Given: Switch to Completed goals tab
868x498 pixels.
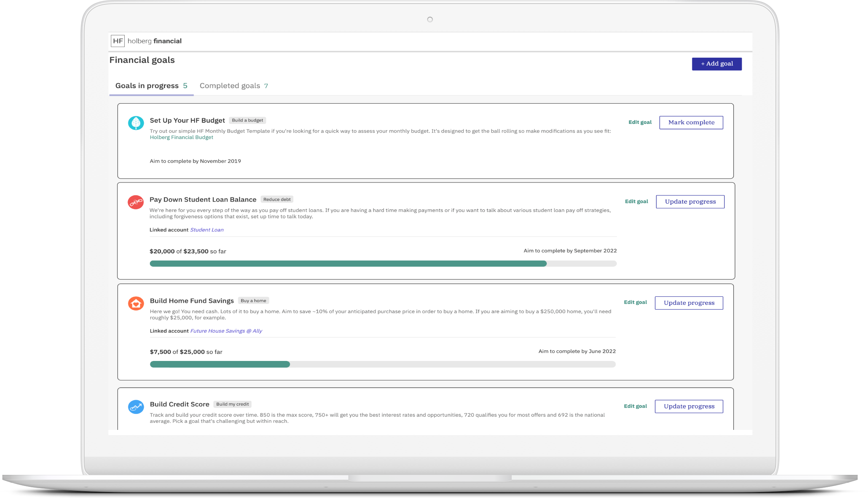Looking at the screenshot, I should pyautogui.click(x=234, y=86).
